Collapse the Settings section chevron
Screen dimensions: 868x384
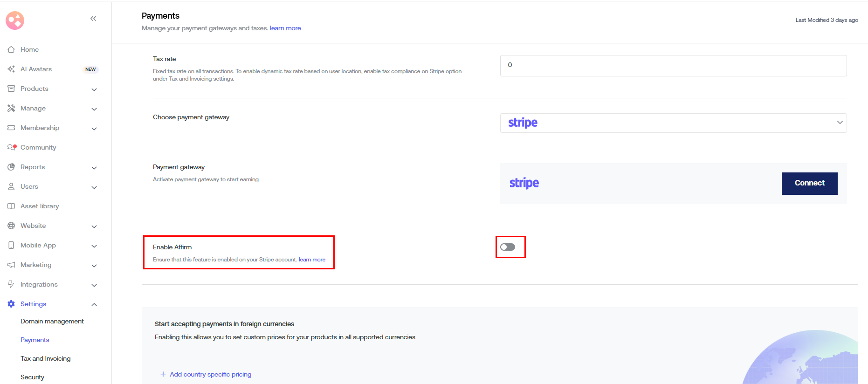(x=94, y=304)
